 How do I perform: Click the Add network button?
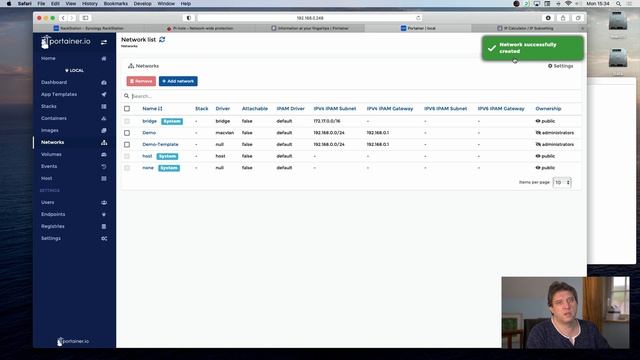pos(178,81)
